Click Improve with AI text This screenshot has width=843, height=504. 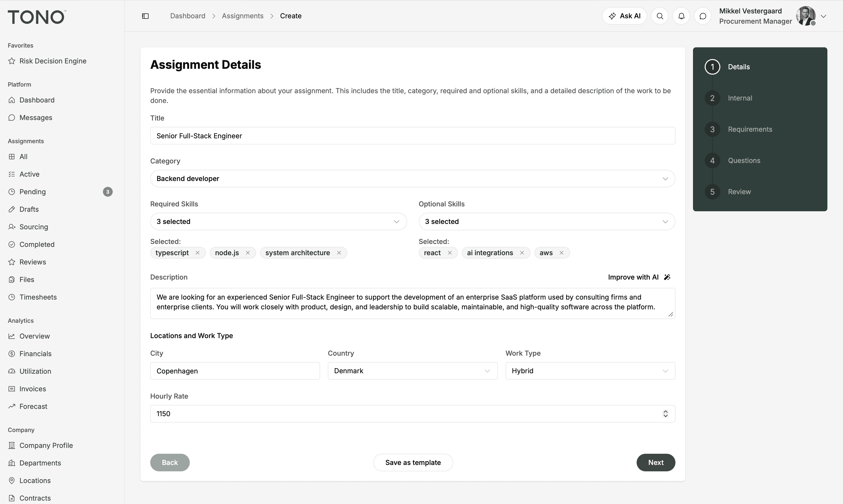point(633,277)
